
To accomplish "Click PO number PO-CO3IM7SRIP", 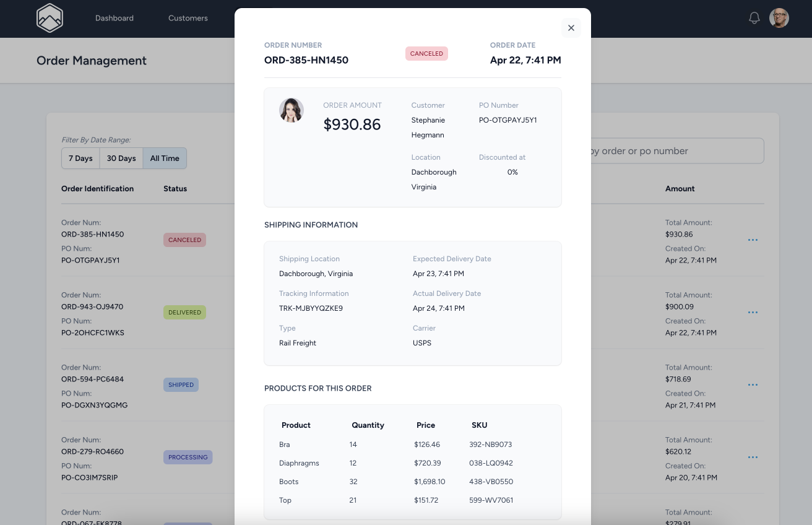I will (x=89, y=477).
